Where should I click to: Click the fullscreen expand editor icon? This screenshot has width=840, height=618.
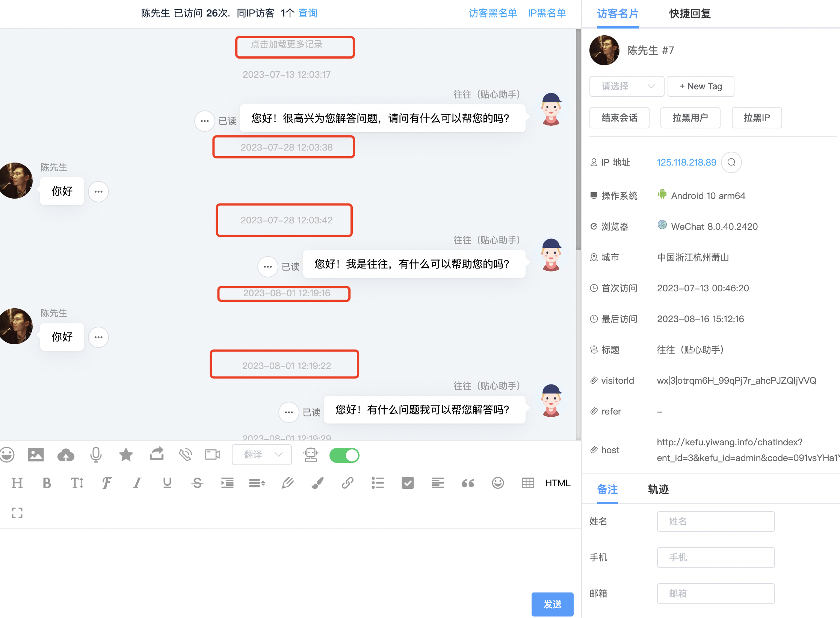point(17,512)
